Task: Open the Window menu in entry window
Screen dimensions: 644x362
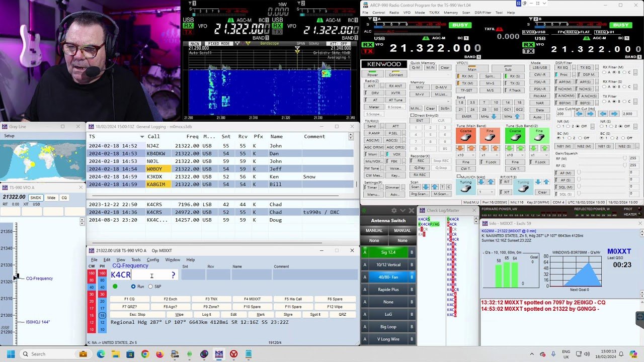Action: (x=173, y=260)
